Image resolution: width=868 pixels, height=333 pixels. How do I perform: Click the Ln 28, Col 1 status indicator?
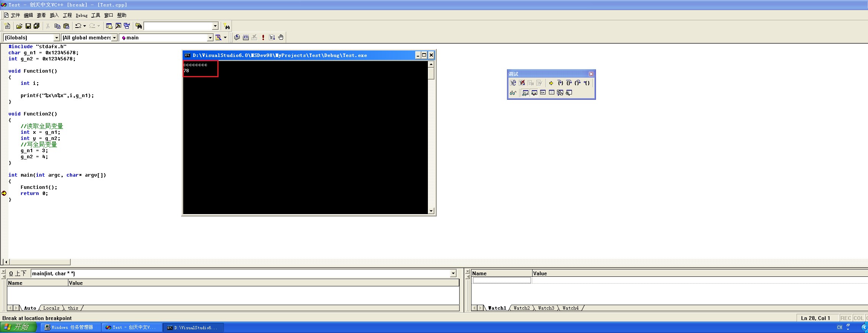(x=816, y=318)
